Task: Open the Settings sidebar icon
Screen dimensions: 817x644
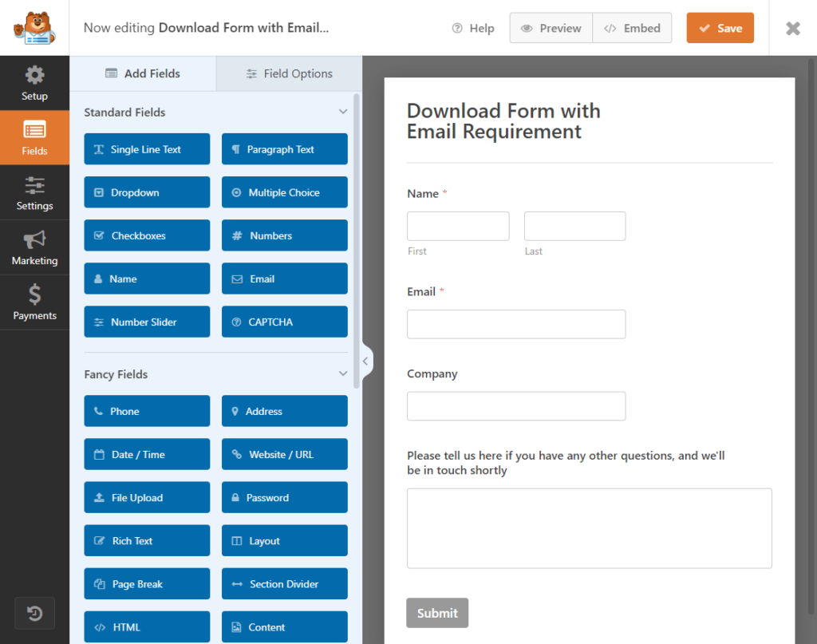Action: click(34, 192)
